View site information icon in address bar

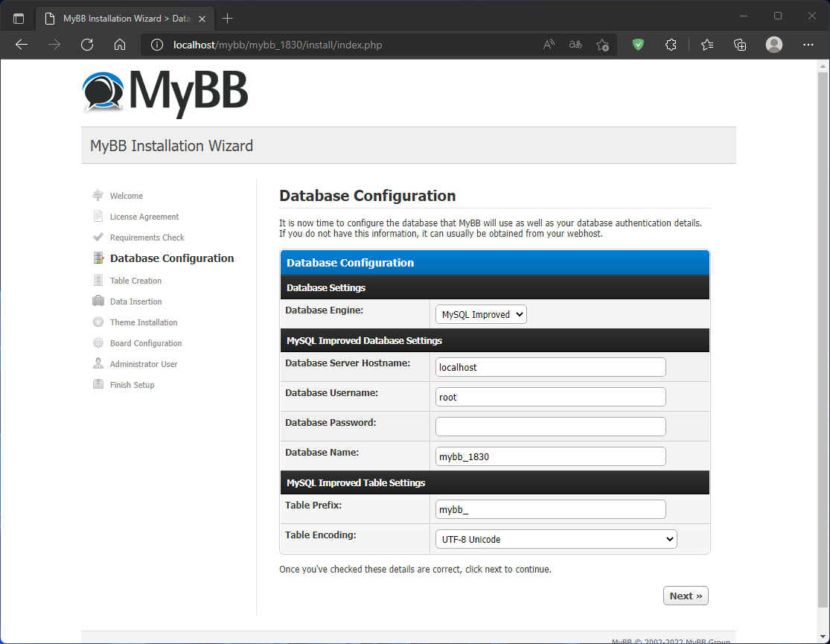click(x=156, y=45)
